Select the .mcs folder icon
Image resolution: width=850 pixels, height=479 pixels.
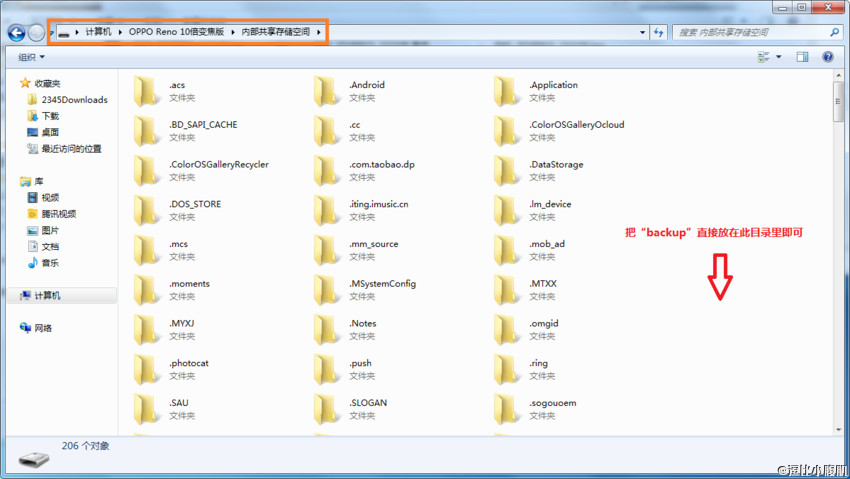(x=146, y=250)
